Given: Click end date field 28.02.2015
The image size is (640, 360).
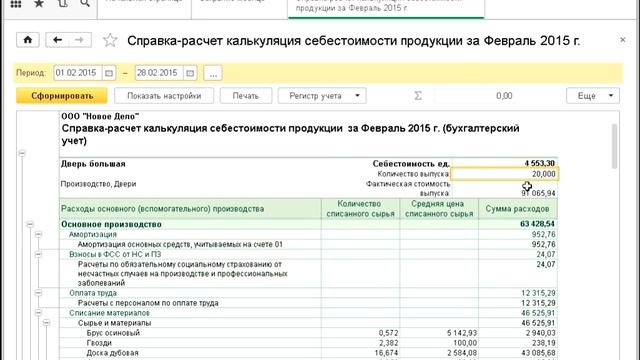Looking at the screenshot, I should (x=159, y=73).
